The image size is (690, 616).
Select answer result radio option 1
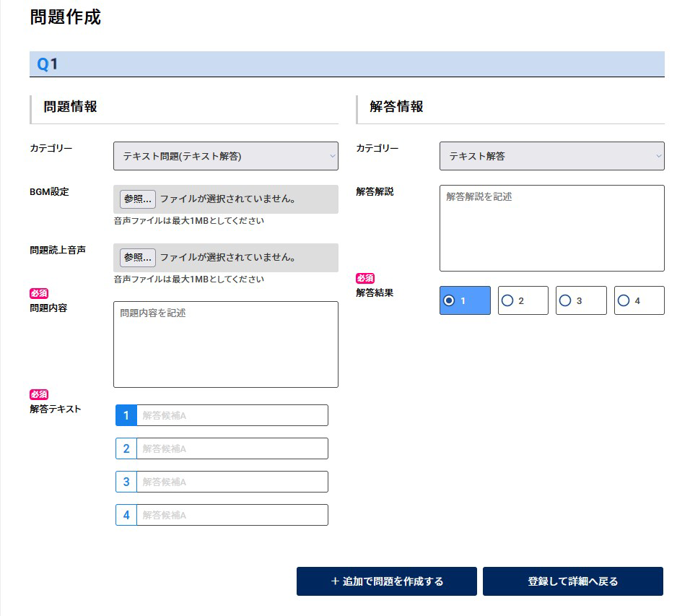tap(450, 300)
